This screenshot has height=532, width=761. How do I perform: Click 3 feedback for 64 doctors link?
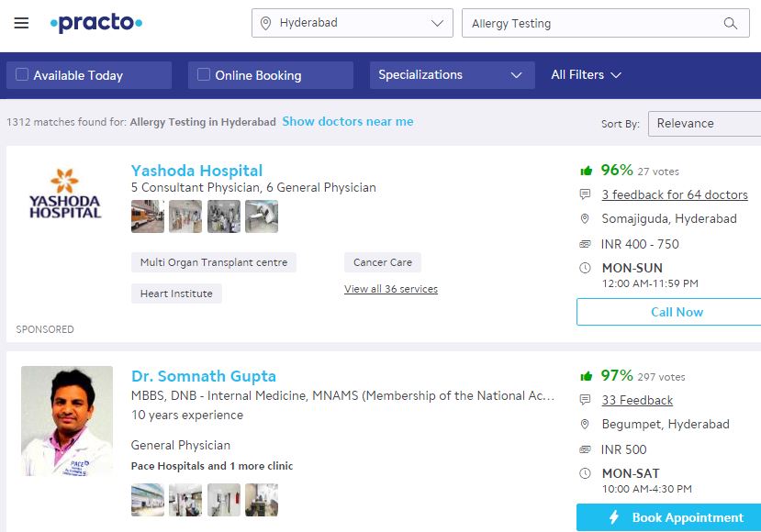675,194
